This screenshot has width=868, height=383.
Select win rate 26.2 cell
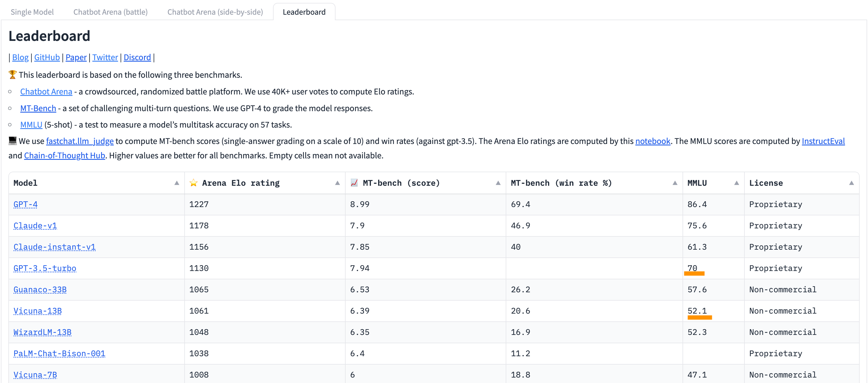[x=594, y=290]
